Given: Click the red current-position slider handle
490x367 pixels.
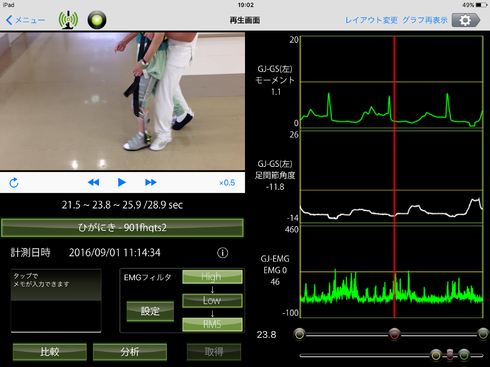Looking at the screenshot, I should [394, 334].
